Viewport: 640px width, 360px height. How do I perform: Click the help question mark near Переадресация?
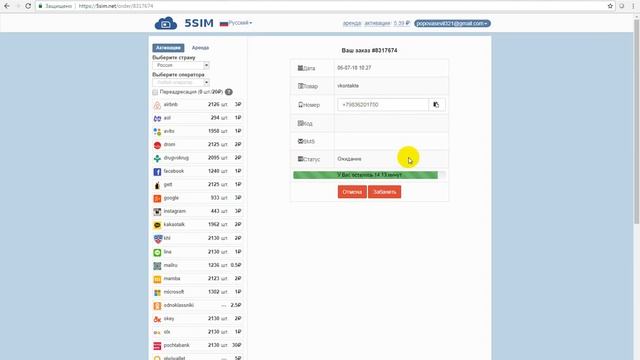[x=229, y=92]
